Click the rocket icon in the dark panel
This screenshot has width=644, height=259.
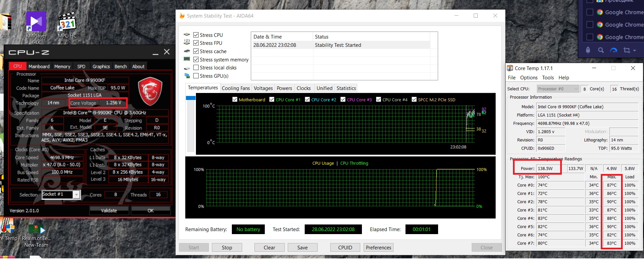[588, 50]
